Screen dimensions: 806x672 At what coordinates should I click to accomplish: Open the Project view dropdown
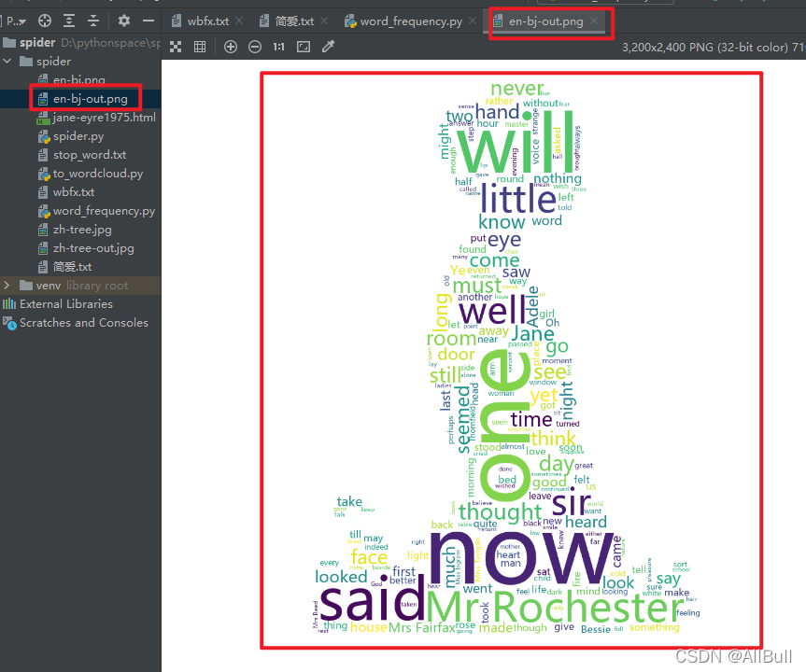point(16,21)
